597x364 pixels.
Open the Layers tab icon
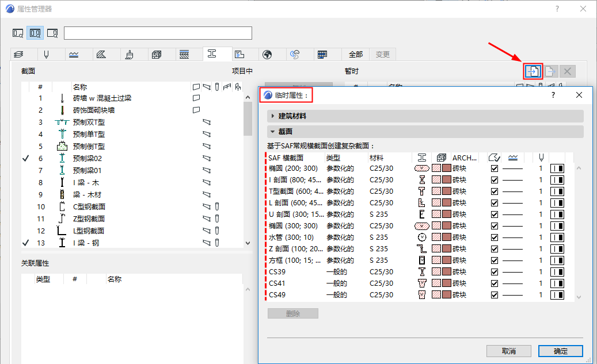(x=18, y=55)
